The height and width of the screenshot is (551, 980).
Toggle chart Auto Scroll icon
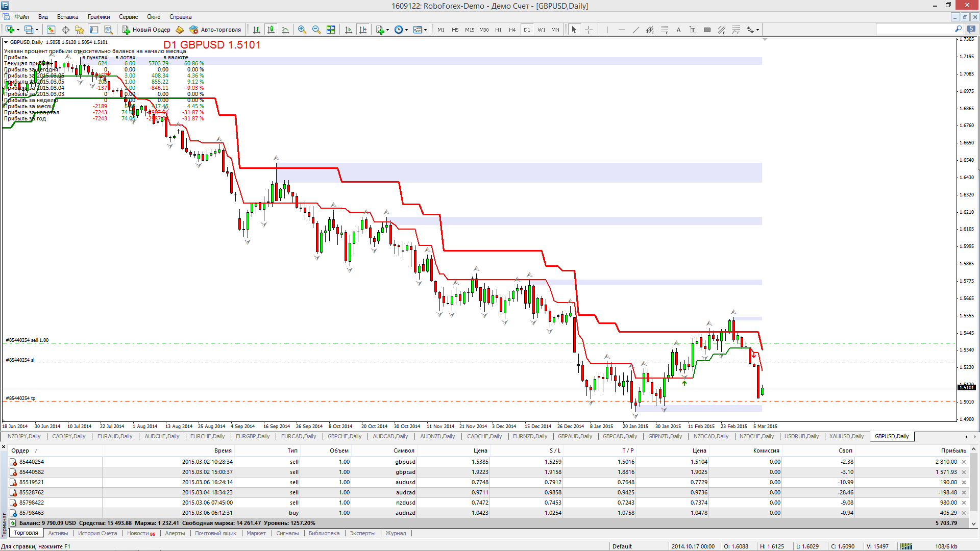click(349, 30)
